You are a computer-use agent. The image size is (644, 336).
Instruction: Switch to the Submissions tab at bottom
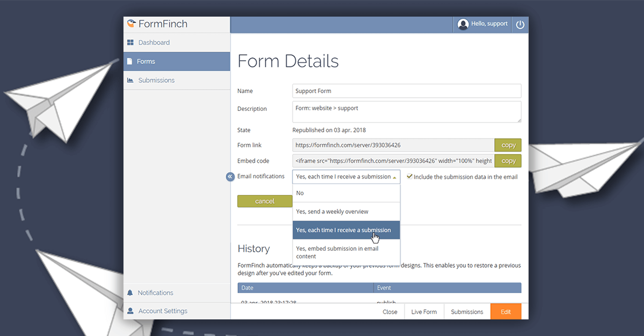coord(467,311)
